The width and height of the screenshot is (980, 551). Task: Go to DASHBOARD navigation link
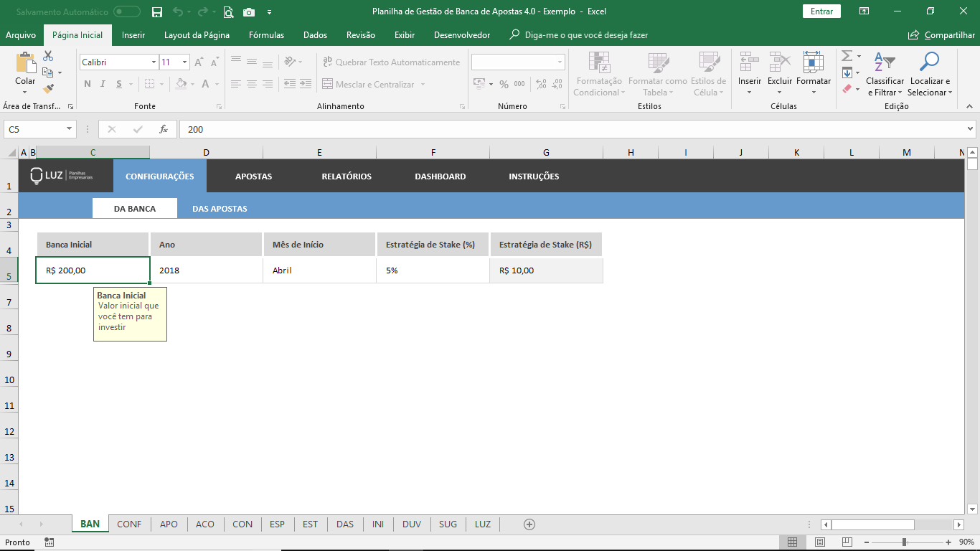tap(440, 176)
